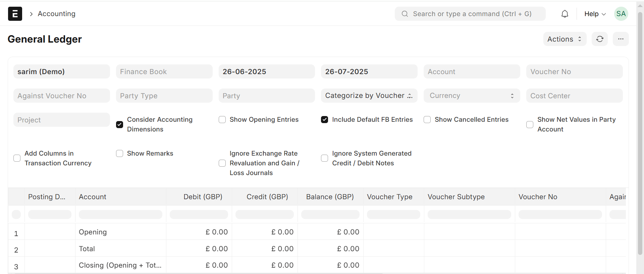Select the Total row cell
This screenshot has height=274, width=644.
point(121,249)
